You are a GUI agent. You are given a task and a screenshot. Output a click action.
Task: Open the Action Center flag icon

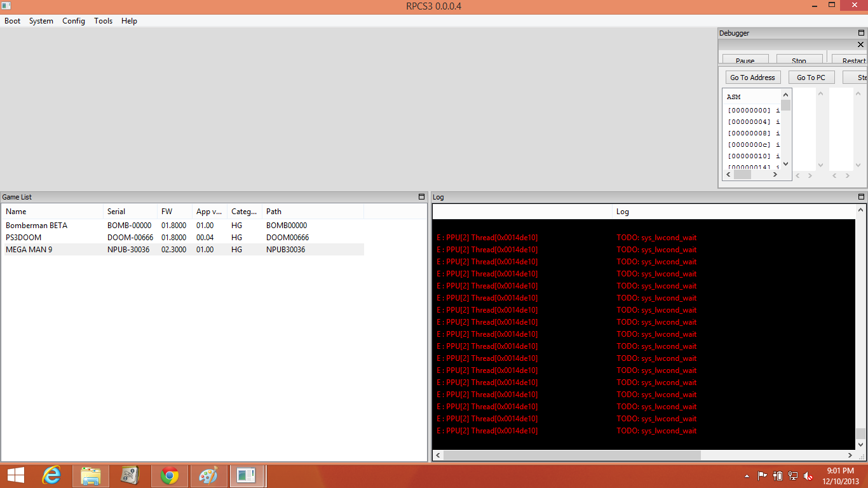pyautogui.click(x=763, y=476)
